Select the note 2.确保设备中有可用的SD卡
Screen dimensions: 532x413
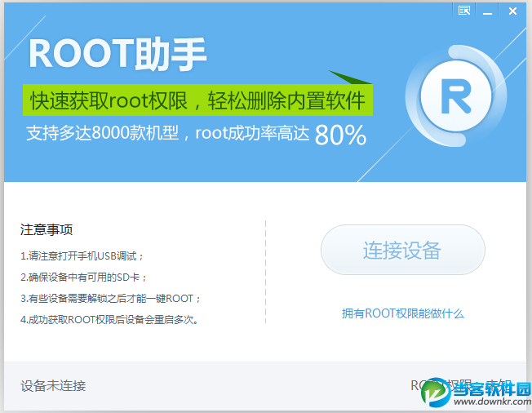pyautogui.click(x=83, y=278)
